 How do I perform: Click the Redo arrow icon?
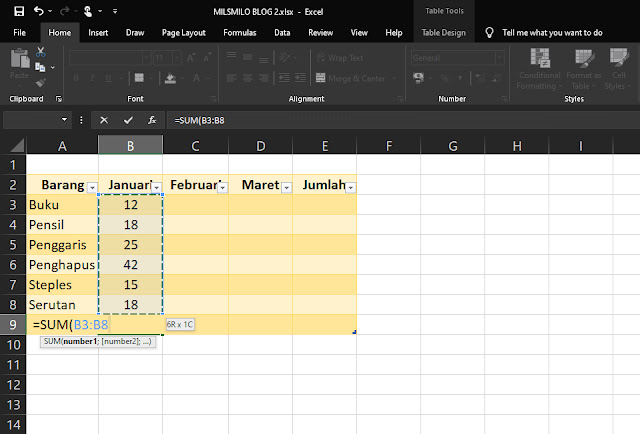point(64,11)
